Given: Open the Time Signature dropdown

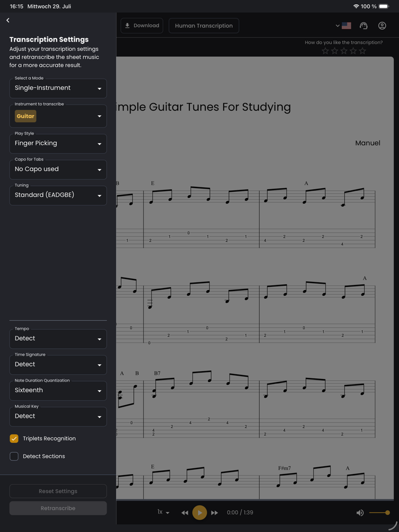Looking at the screenshot, I should pos(58,365).
